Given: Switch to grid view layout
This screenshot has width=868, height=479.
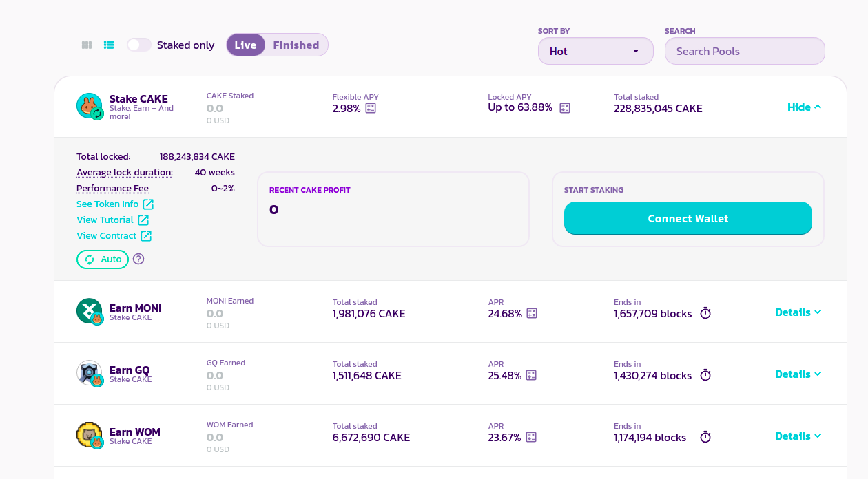Looking at the screenshot, I should [87, 45].
